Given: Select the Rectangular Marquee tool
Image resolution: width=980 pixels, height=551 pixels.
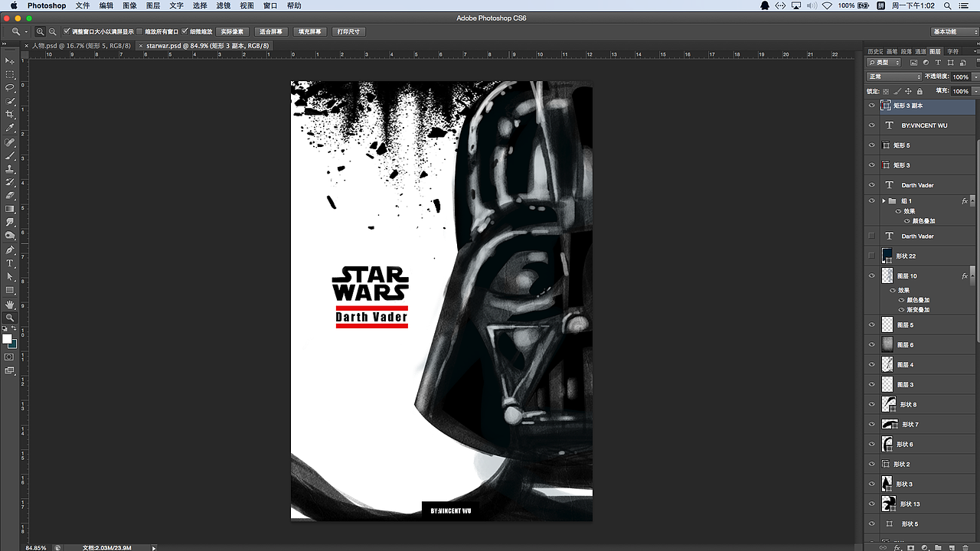Looking at the screenshot, I should point(10,74).
